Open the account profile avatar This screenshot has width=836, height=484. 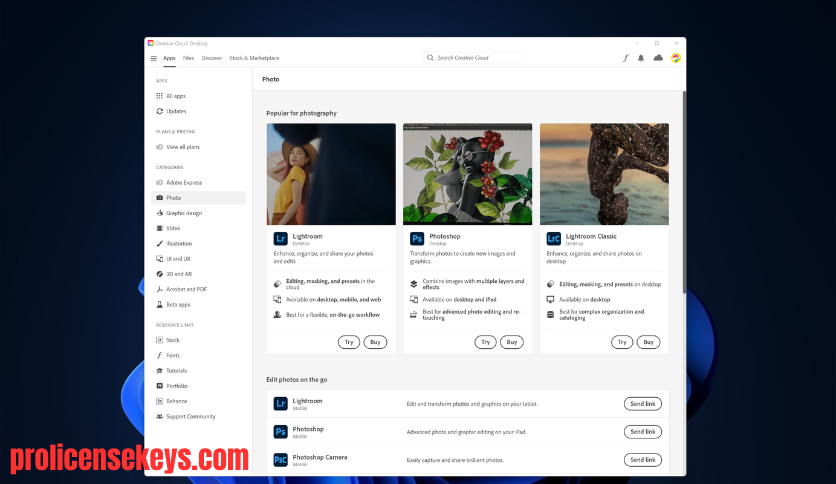(x=676, y=58)
